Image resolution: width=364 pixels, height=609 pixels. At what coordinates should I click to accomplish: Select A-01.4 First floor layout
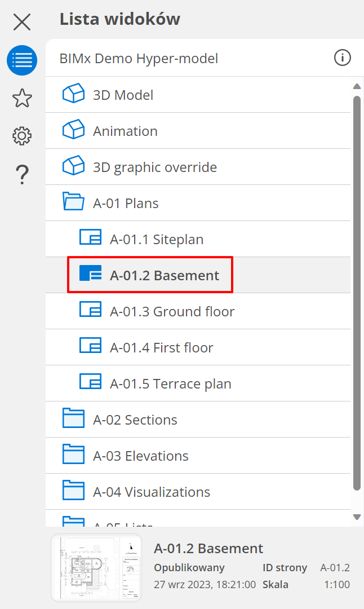click(161, 347)
